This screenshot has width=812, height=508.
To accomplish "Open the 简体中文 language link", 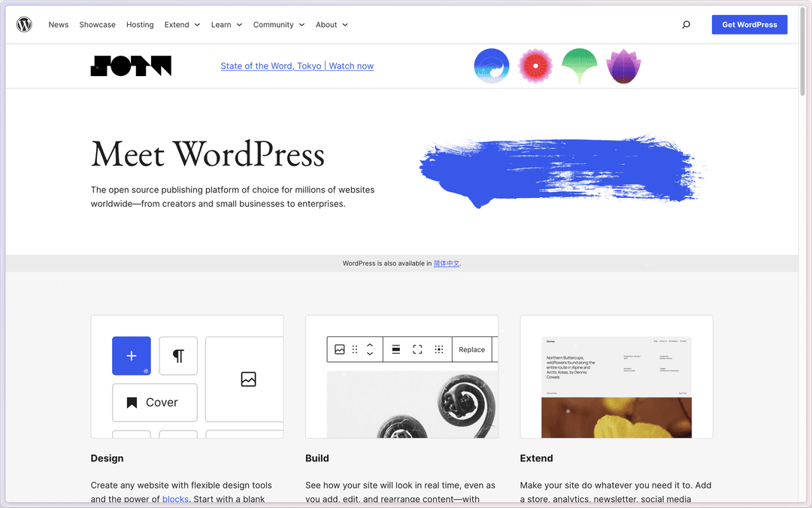I will 447,263.
